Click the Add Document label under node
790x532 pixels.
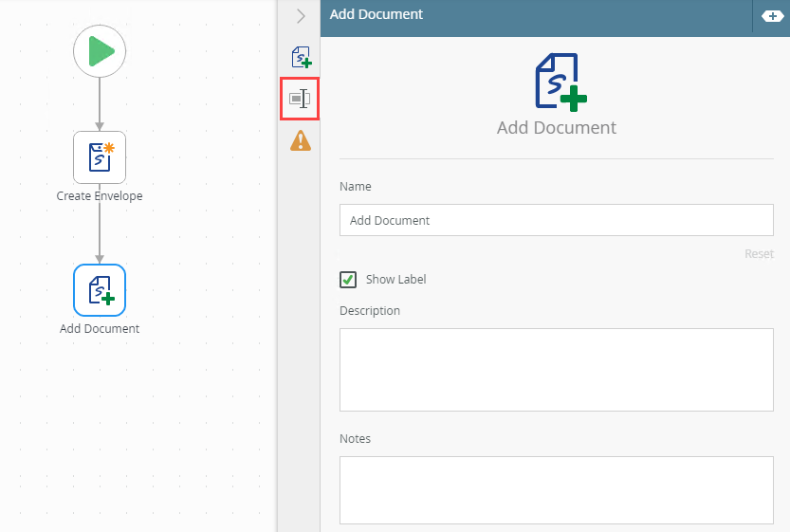coord(100,329)
